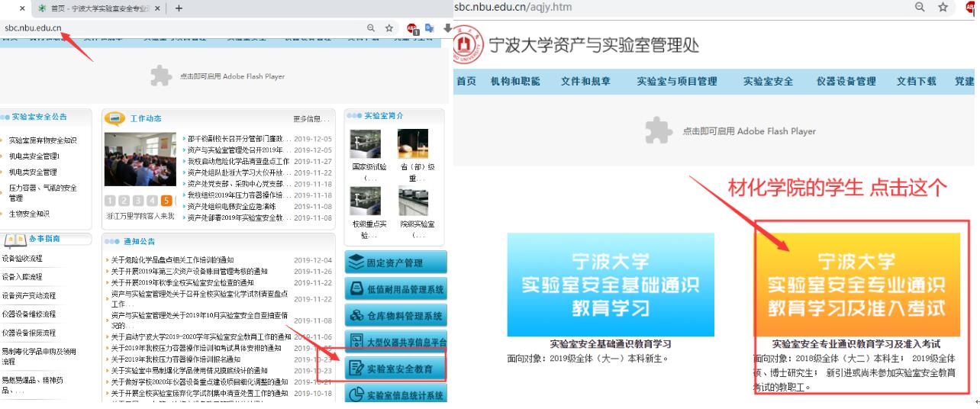Open 固定资产管理 system button
Image resolution: width=980 pixels, height=409 pixels.
(x=395, y=263)
